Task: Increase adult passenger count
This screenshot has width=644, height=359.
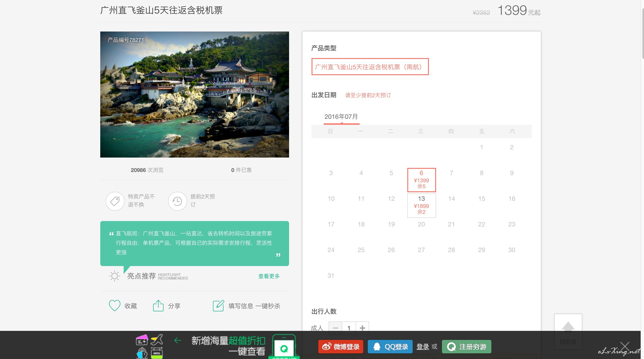Action: (x=362, y=328)
